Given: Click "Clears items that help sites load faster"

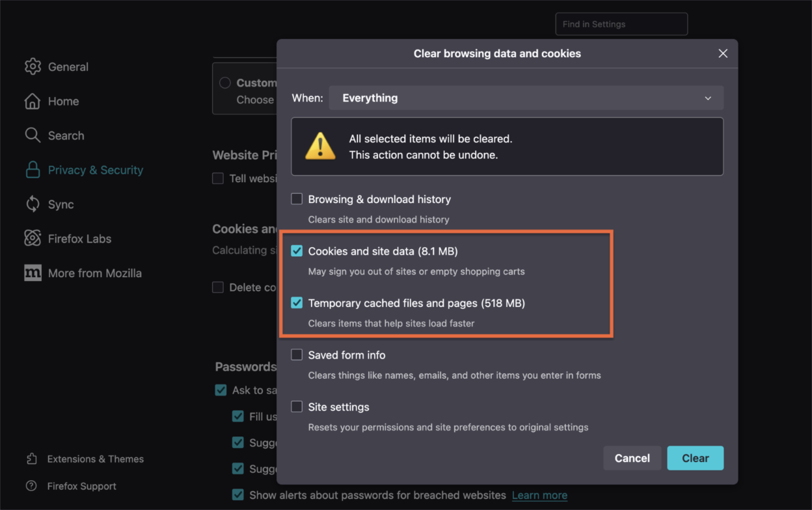Looking at the screenshot, I should pyautogui.click(x=391, y=323).
